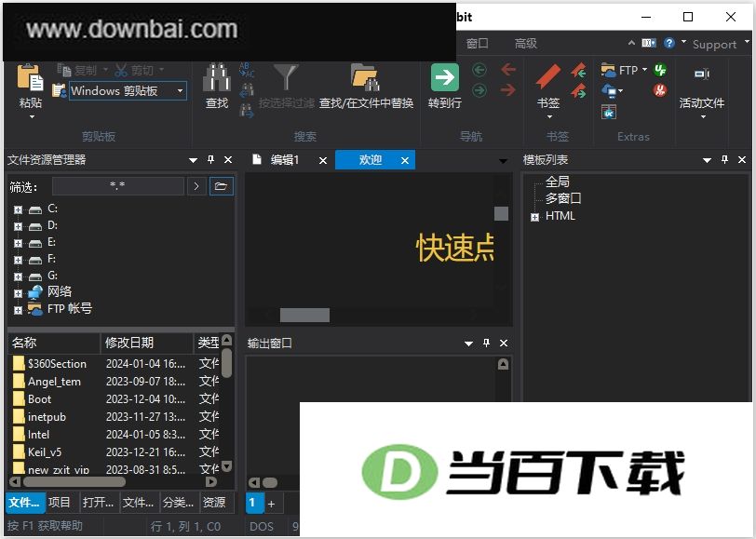Viewport: 756px width, 539px height.
Task: Sort by the 修改日期 column header
Action: (x=146, y=343)
